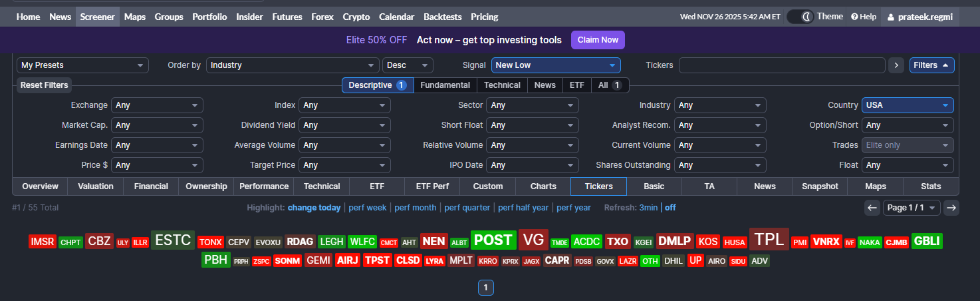This screenshot has height=301, width=980.
Task: Go to Maps in navigation bar
Action: pyautogui.click(x=135, y=17)
